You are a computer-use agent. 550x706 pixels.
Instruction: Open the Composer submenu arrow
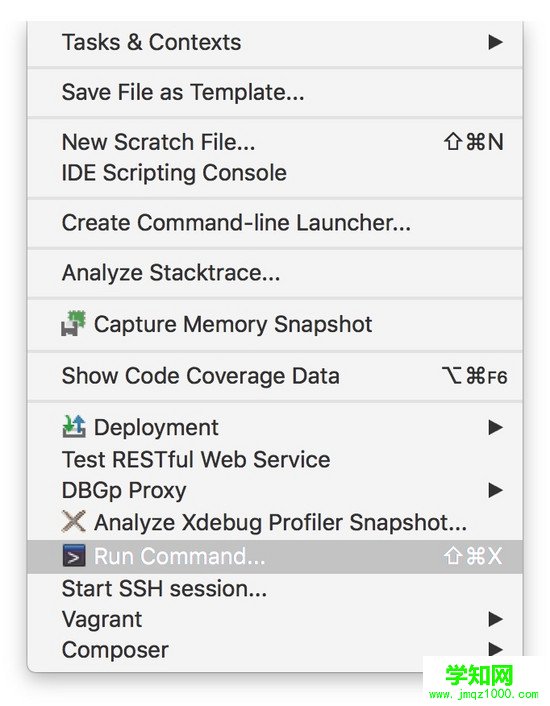click(495, 649)
